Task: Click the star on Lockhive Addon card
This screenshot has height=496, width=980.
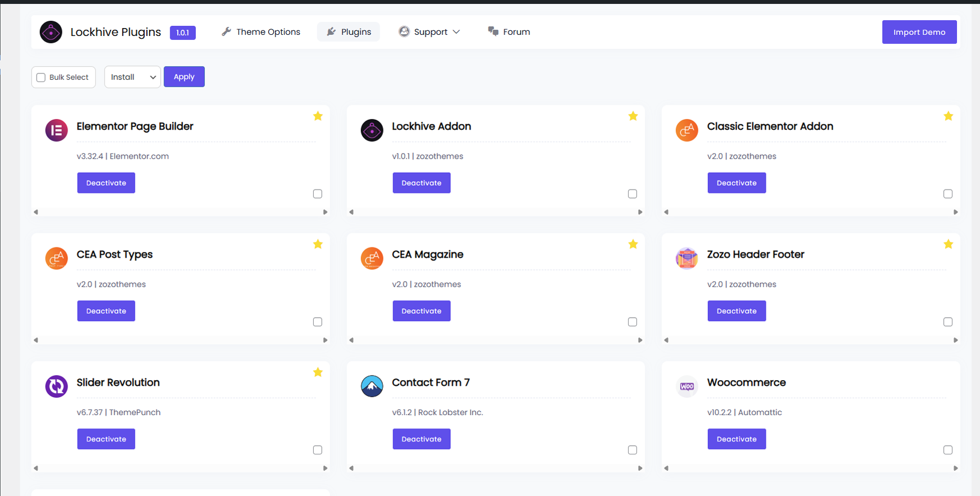Action: click(633, 116)
